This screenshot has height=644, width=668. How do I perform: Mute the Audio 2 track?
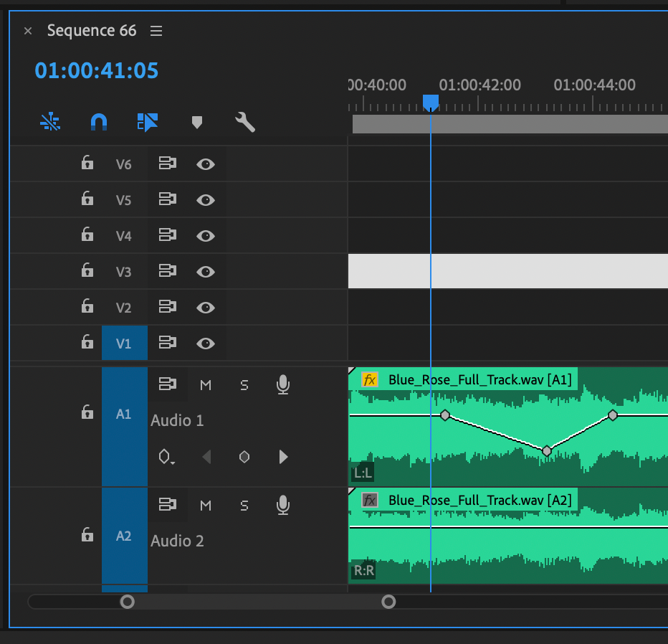[206, 505]
